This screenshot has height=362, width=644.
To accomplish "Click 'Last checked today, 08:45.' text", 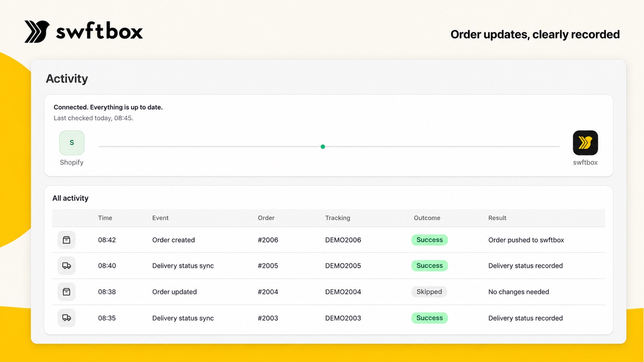I will pos(93,118).
